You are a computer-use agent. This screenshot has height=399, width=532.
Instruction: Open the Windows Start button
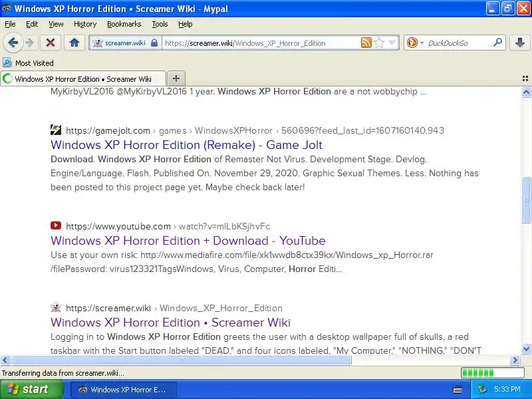[x=32, y=389]
